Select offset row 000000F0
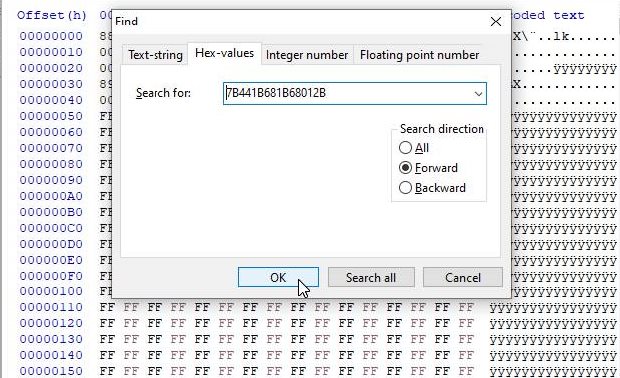The image size is (620, 378). click(51, 276)
